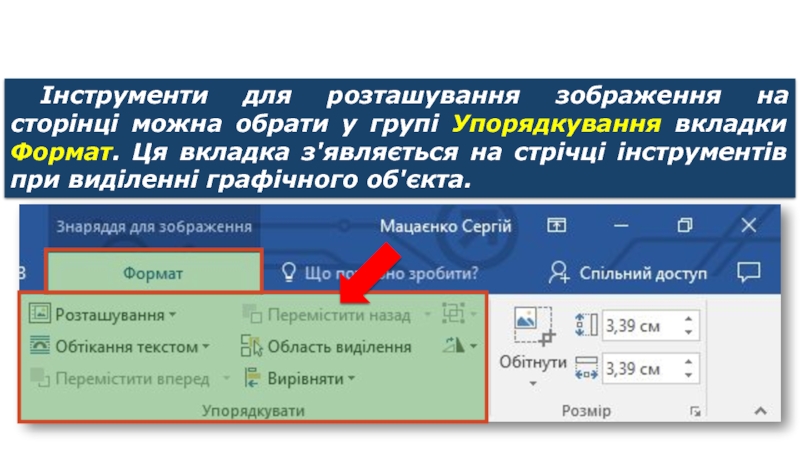800x450 pixels.
Task: Click Перемістити назад send backward
Action: click(x=339, y=315)
